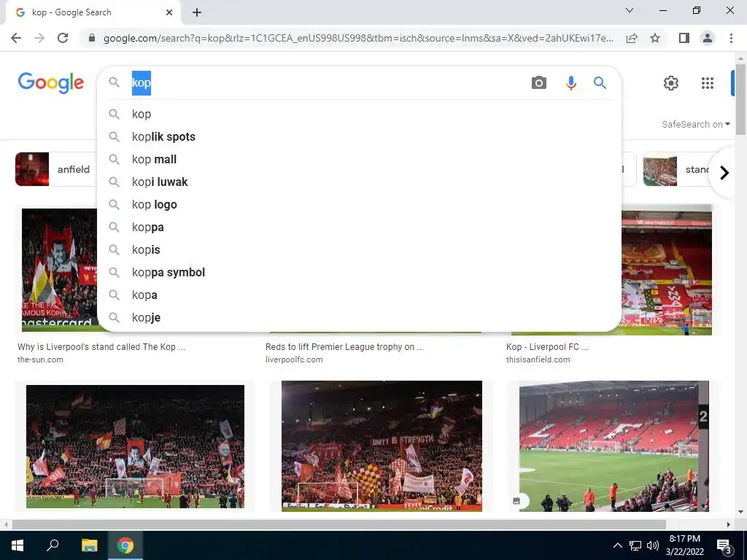The width and height of the screenshot is (747, 560).
Task: Choose the 'kopje' suggestion
Action: coord(359,318)
